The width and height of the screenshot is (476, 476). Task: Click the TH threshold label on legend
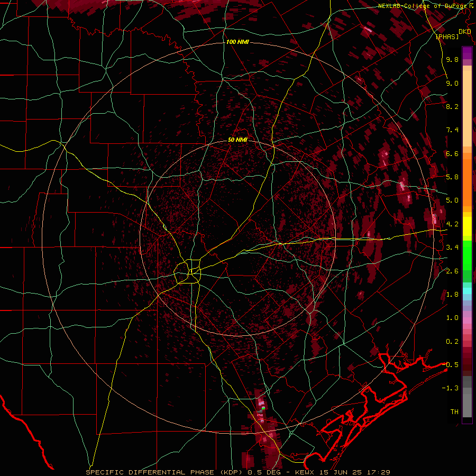tap(454, 412)
